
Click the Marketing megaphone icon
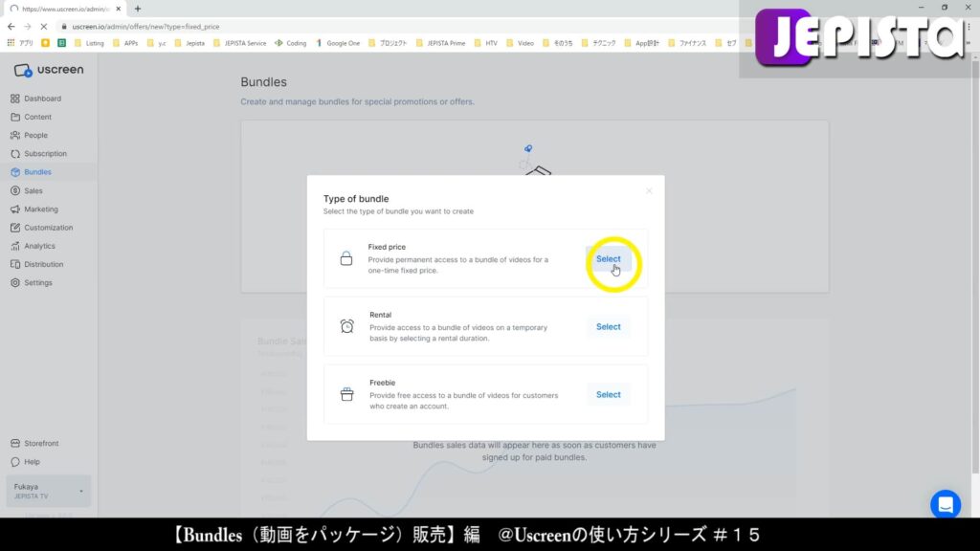coord(15,209)
